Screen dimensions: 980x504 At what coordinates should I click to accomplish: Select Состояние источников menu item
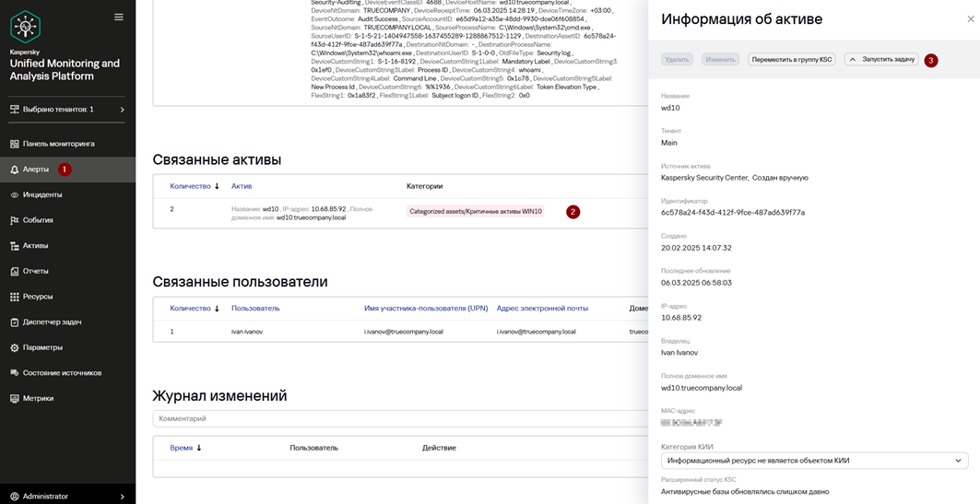pyautogui.click(x=62, y=373)
